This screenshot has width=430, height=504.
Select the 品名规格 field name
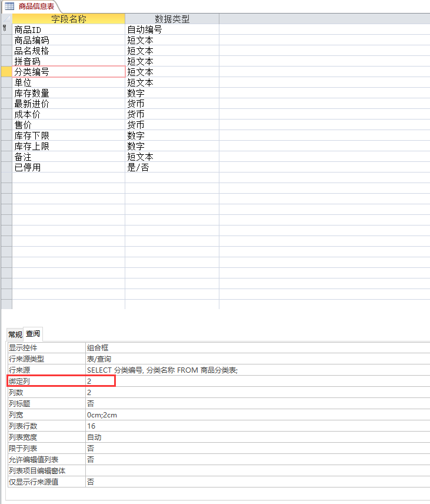[68, 51]
